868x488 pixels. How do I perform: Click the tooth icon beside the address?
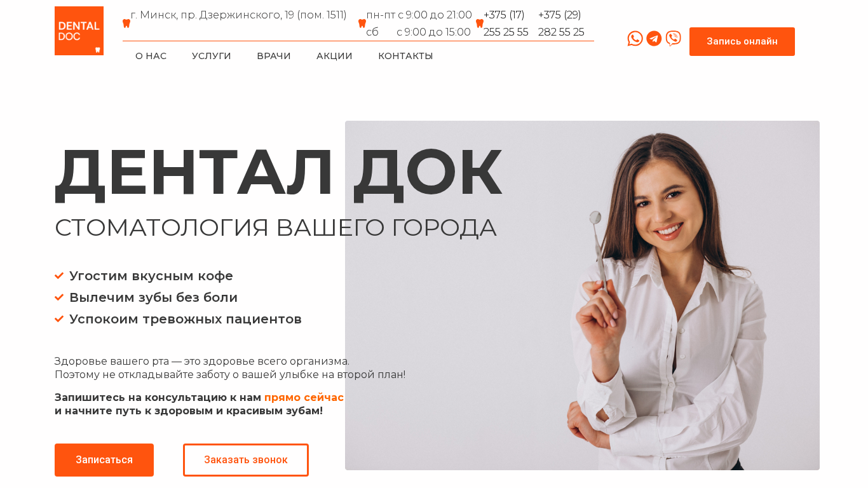tap(126, 24)
